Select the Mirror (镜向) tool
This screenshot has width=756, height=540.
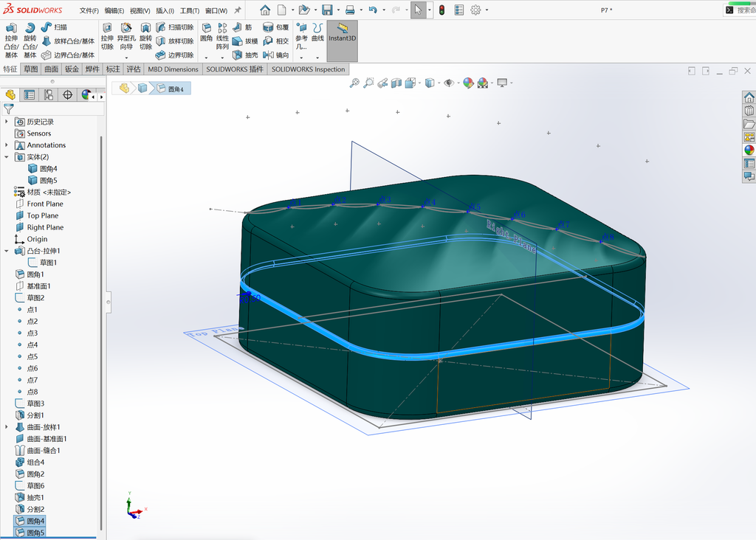[x=276, y=55]
